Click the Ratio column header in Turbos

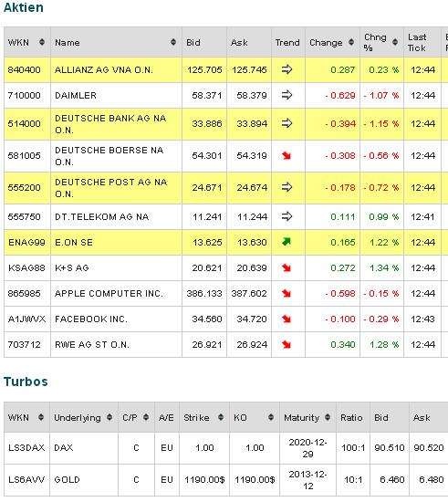click(351, 418)
